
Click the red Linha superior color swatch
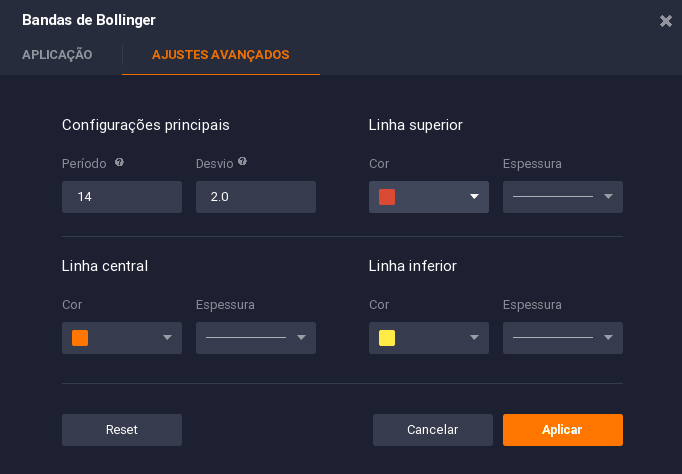click(387, 197)
